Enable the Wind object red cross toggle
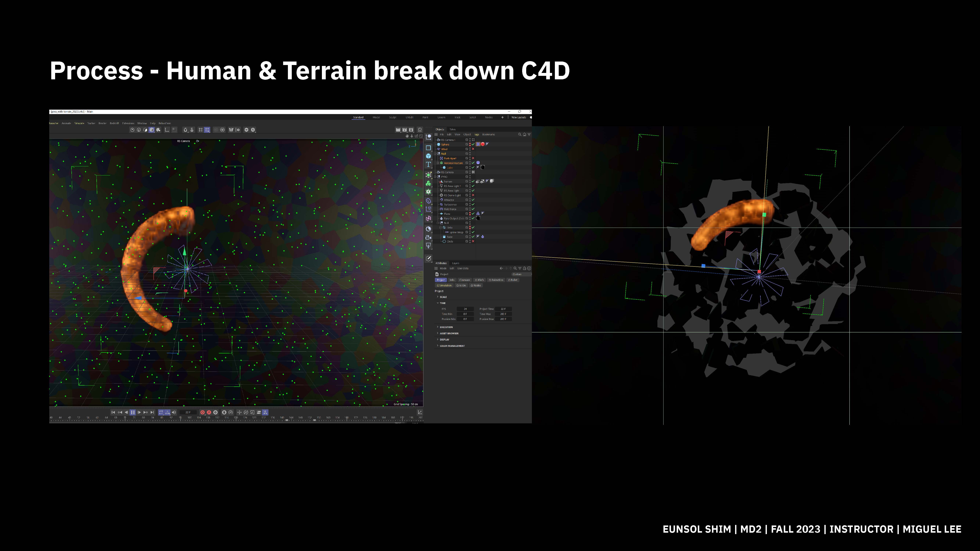Screen dimensions: 980x551 point(473,149)
